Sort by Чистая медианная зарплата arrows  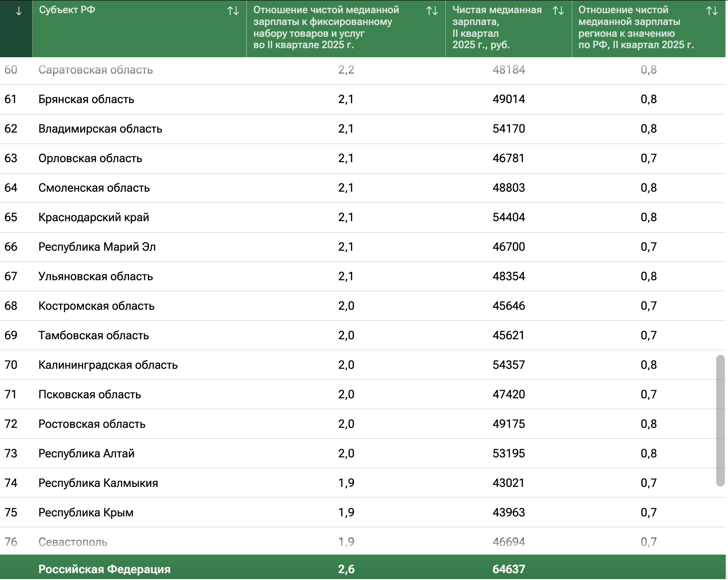coord(558,11)
